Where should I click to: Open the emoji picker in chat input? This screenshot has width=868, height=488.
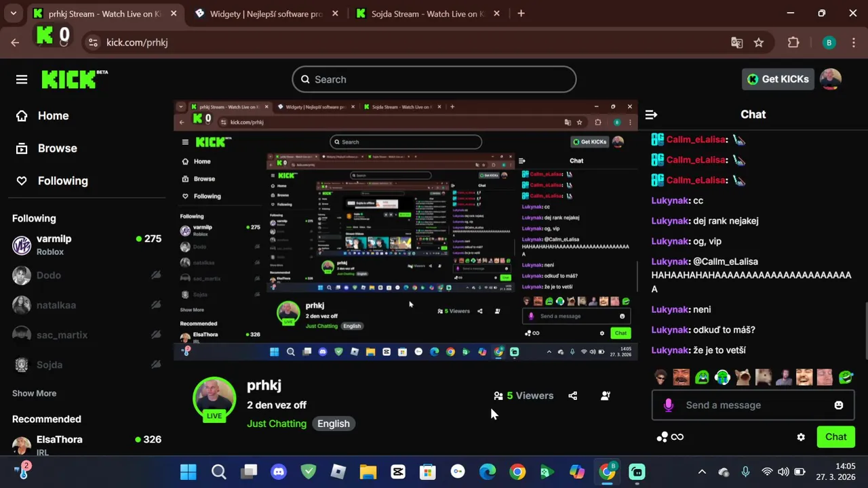coord(839,405)
